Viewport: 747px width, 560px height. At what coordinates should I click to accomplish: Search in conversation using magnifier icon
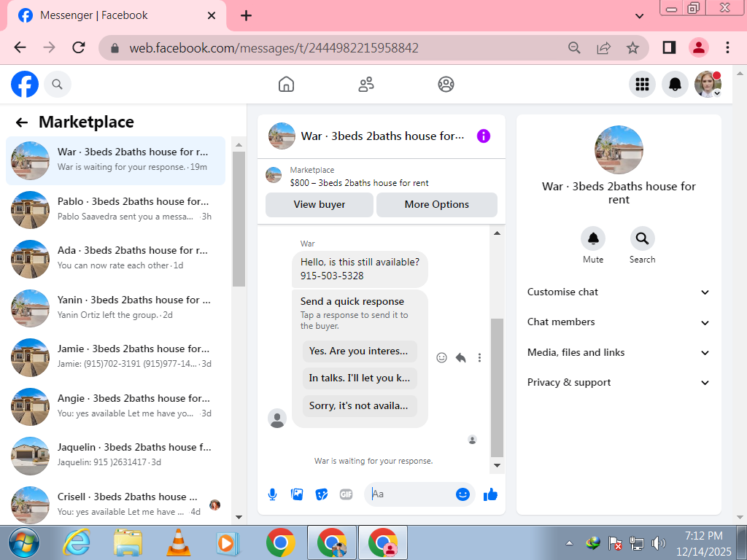point(642,238)
